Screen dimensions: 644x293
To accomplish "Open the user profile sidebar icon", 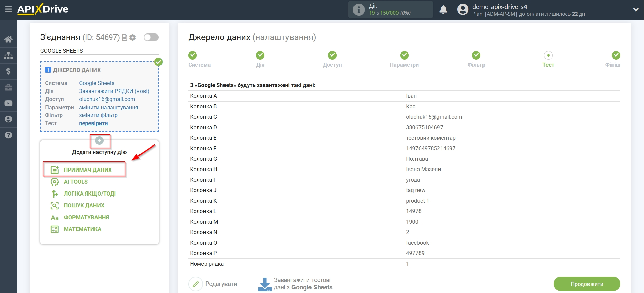I will [8, 119].
